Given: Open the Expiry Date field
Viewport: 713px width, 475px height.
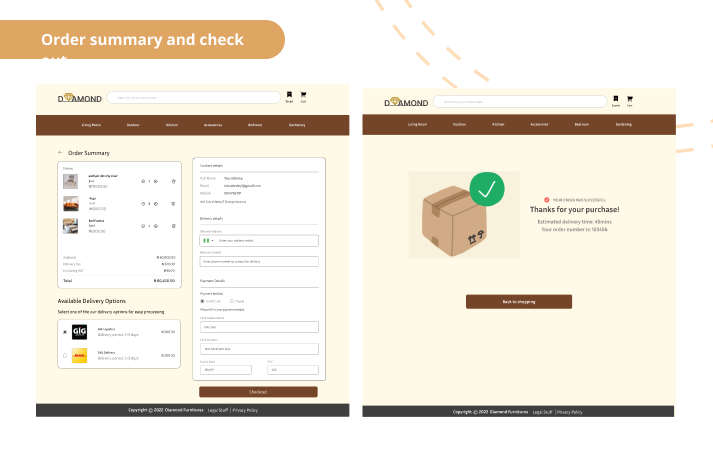Looking at the screenshot, I should click(225, 369).
